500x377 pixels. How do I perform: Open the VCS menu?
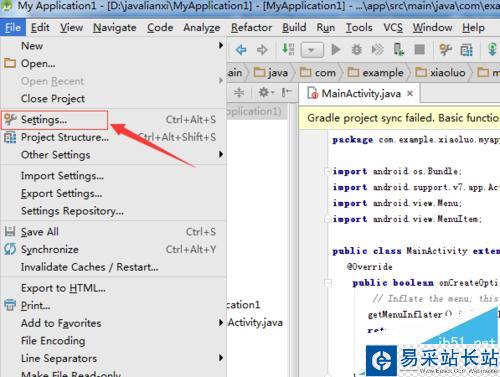point(393,28)
